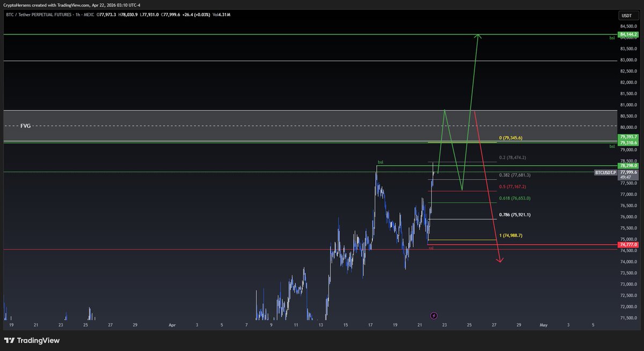Click the TradingView logo icon
The image size is (644, 351).
10,340
